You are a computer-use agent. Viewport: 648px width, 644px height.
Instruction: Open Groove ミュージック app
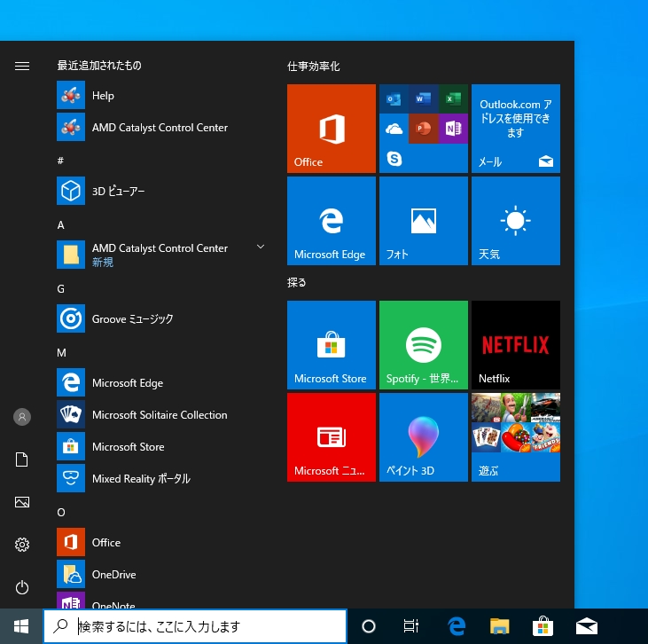[x=161, y=319]
